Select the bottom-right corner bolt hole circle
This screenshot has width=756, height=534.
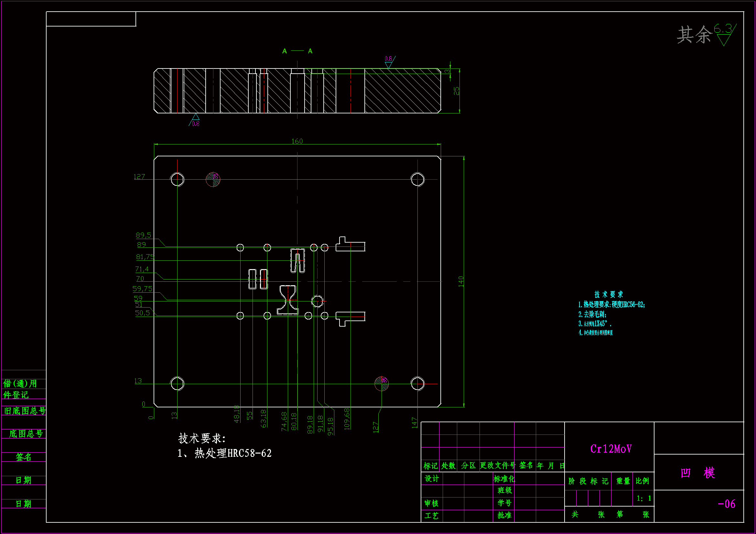pyautogui.click(x=417, y=384)
